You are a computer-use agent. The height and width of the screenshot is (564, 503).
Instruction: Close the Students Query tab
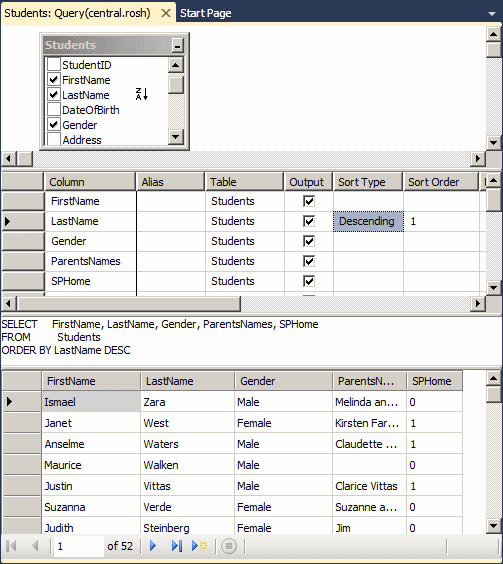166,13
